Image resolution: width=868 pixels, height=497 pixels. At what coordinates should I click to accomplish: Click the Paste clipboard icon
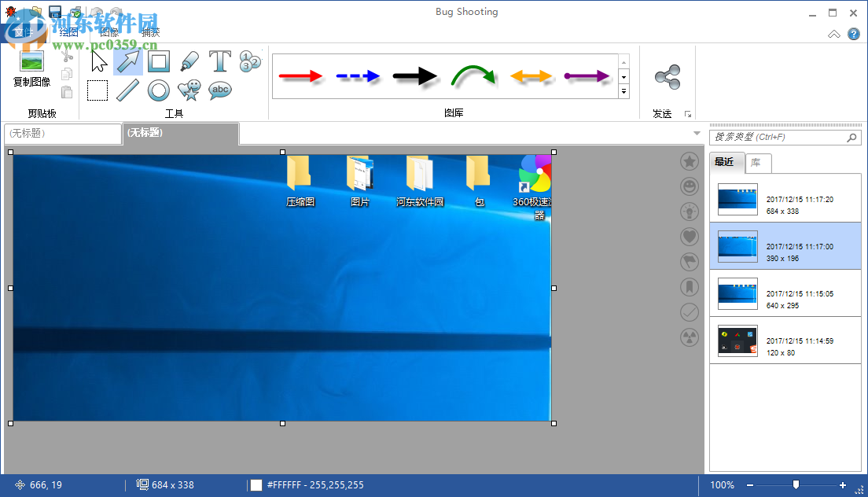[x=67, y=92]
